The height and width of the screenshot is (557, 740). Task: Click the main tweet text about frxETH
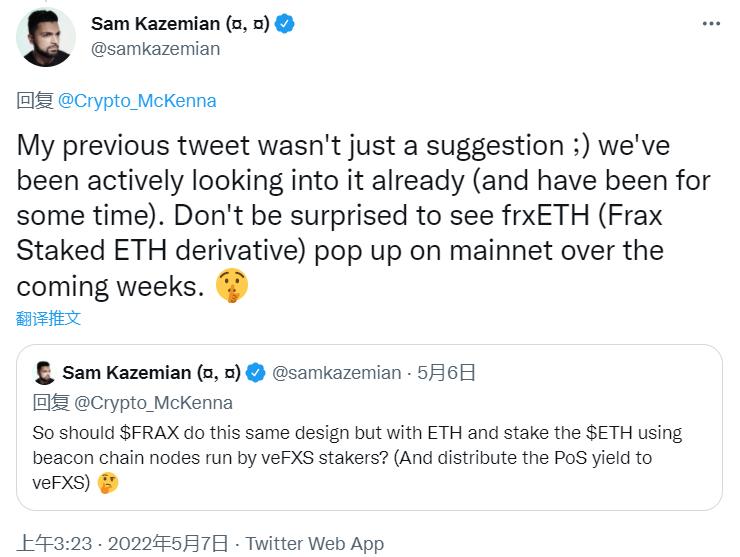[360, 215]
